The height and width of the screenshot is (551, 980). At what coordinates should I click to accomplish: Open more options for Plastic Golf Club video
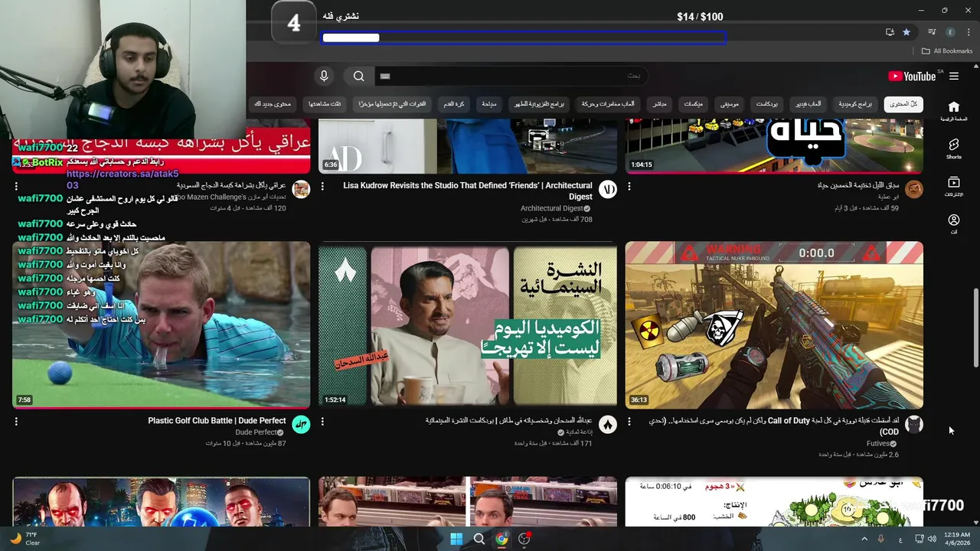[x=16, y=422]
